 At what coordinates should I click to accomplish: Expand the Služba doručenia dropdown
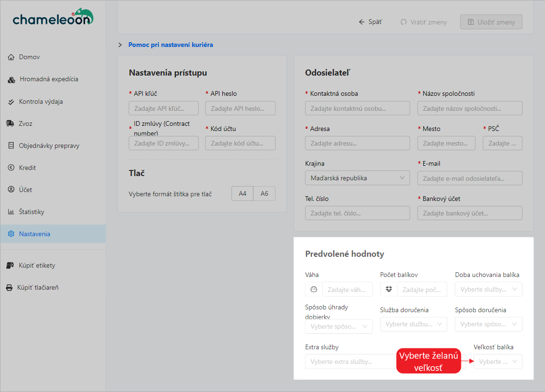(413, 324)
